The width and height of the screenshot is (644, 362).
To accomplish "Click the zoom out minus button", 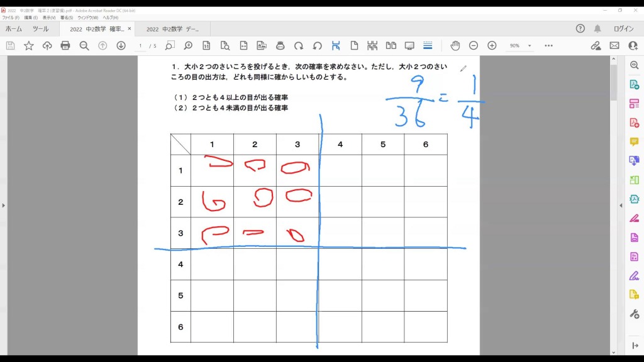I will pyautogui.click(x=474, y=46).
